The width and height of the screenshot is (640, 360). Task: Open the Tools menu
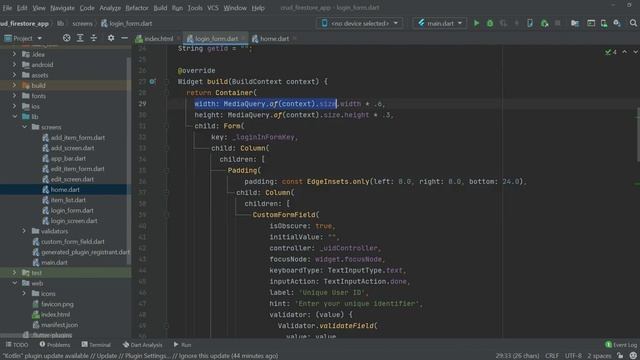coord(195,8)
